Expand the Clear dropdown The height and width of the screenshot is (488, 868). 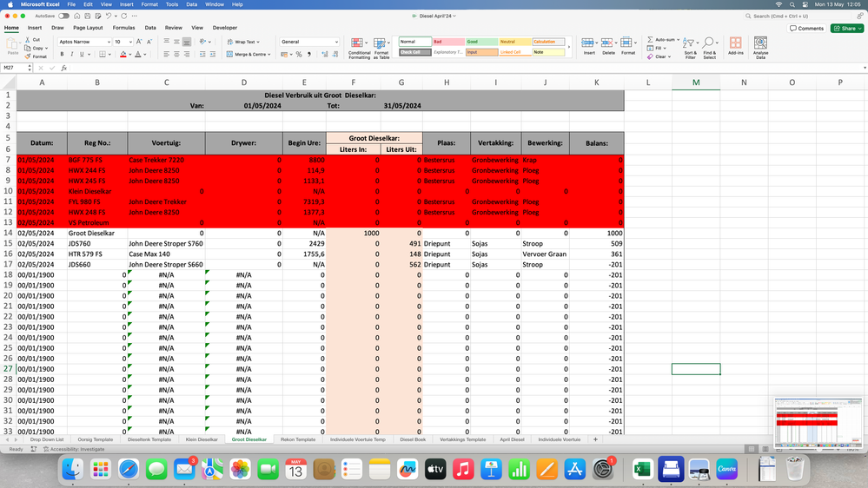669,56
